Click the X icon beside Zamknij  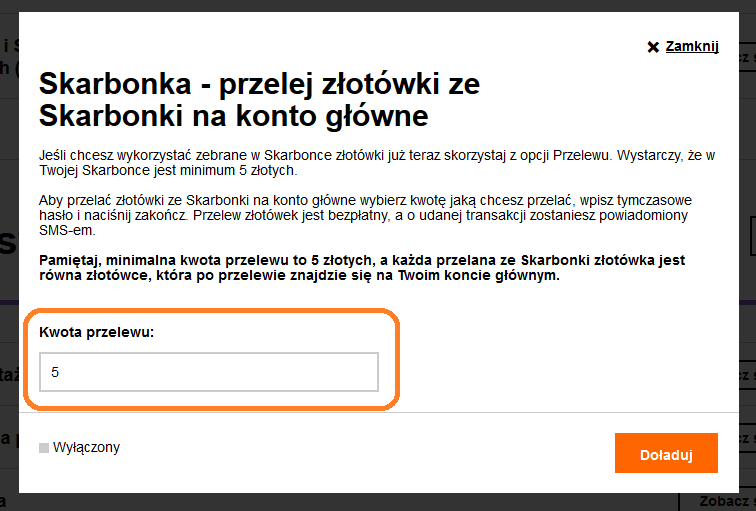pos(653,46)
